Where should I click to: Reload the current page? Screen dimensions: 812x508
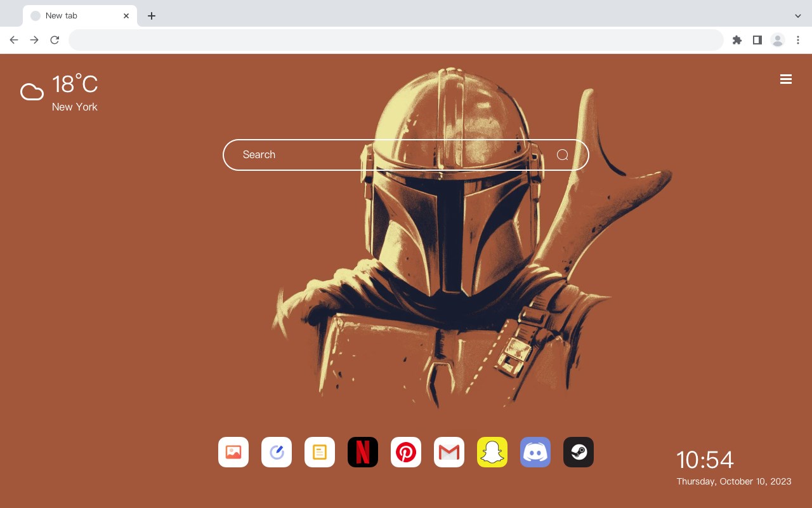point(55,40)
